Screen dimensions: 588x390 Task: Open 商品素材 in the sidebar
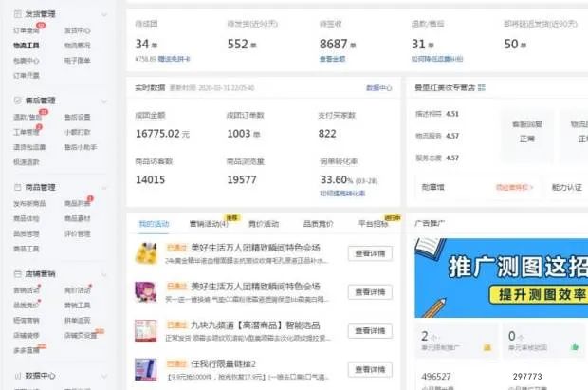click(77, 219)
